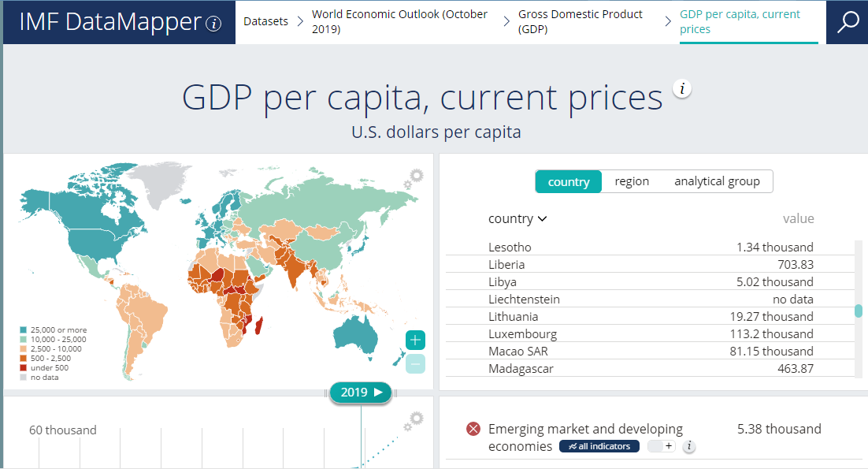This screenshot has height=469, width=868.
Task: Click info icon for Emerging market economies
Action: click(x=689, y=447)
